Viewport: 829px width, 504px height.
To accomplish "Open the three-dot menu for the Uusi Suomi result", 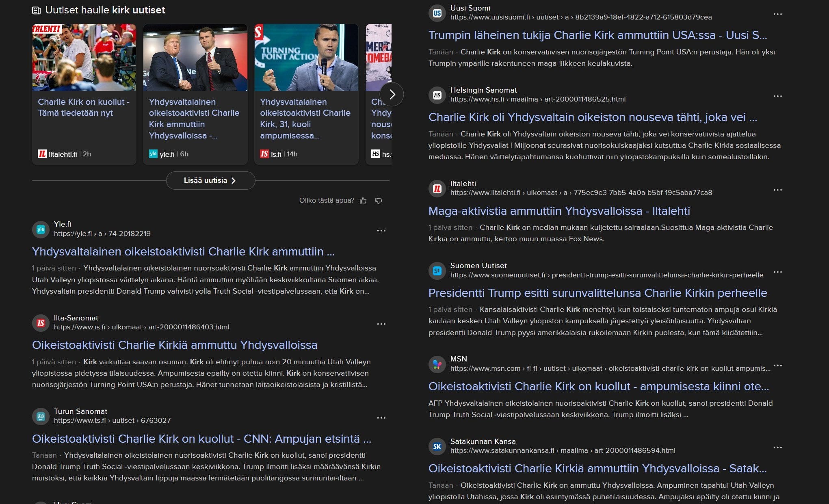I will [x=777, y=14].
